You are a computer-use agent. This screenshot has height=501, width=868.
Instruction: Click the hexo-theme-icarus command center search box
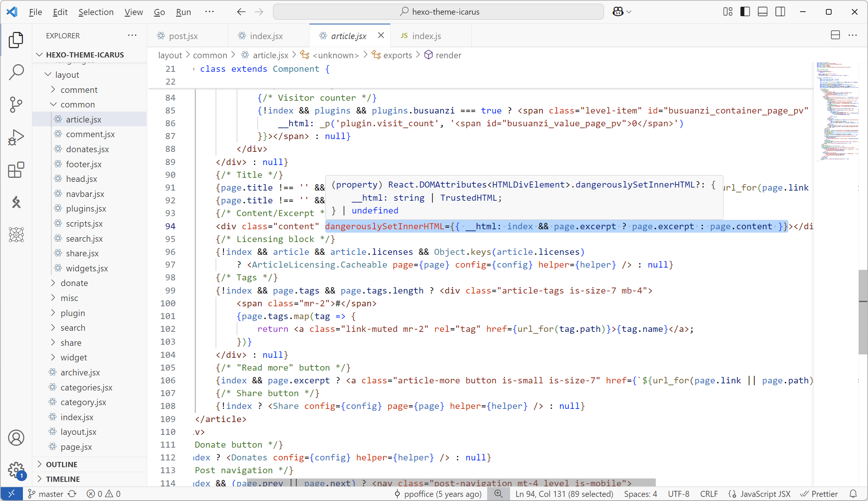pos(438,12)
